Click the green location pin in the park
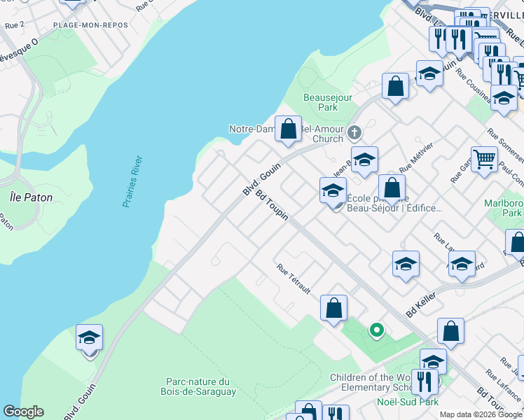The image size is (524, 420). [x=377, y=330]
